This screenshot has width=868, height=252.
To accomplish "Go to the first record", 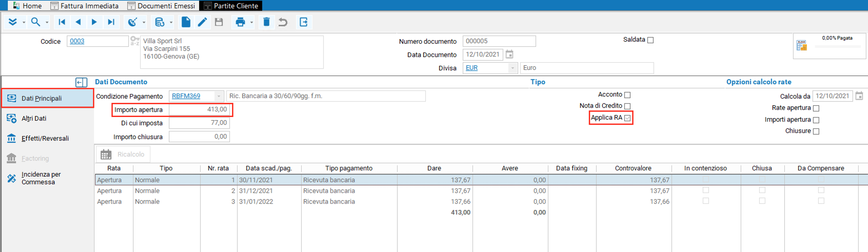I will (62, 22).
